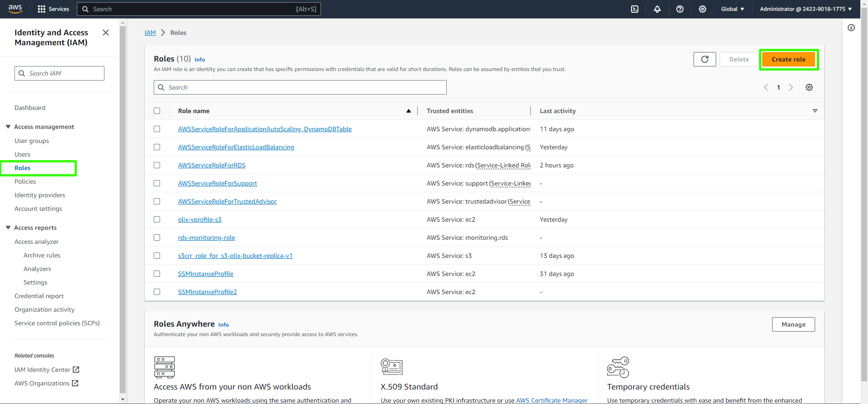Check the SSMInstanceProfile2 row

click(157, 292)
